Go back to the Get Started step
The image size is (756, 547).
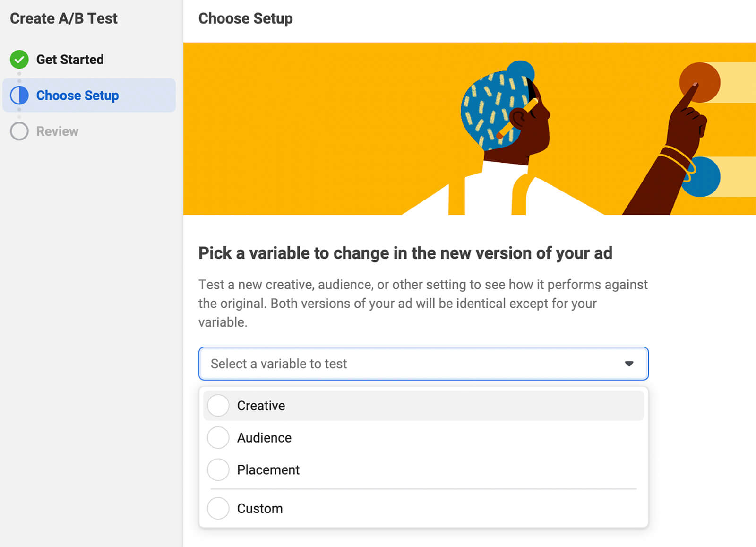click(70, 60)
